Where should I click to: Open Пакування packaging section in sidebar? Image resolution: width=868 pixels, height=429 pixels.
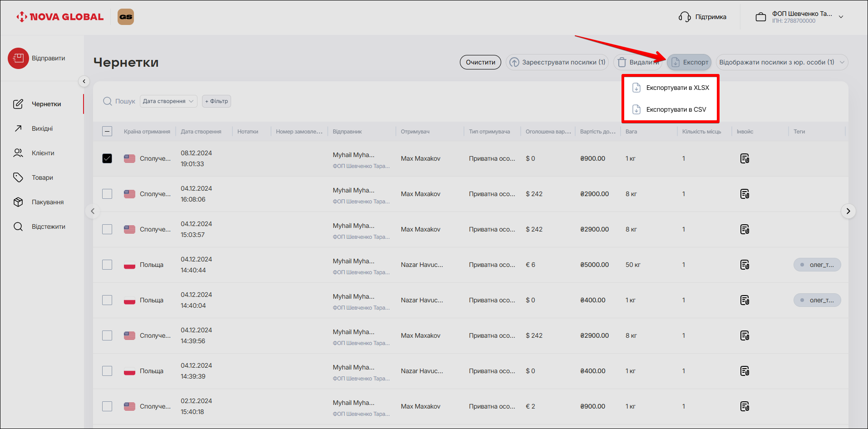coord(47,202)
